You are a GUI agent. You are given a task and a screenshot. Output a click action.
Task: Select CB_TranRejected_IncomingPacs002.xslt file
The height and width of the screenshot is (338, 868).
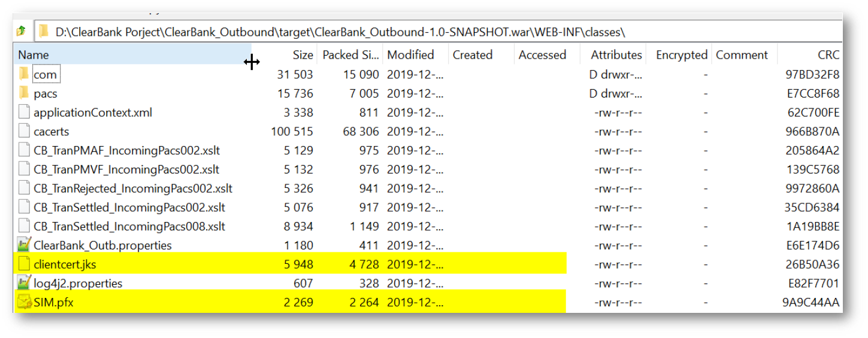(x=132, y=188)
